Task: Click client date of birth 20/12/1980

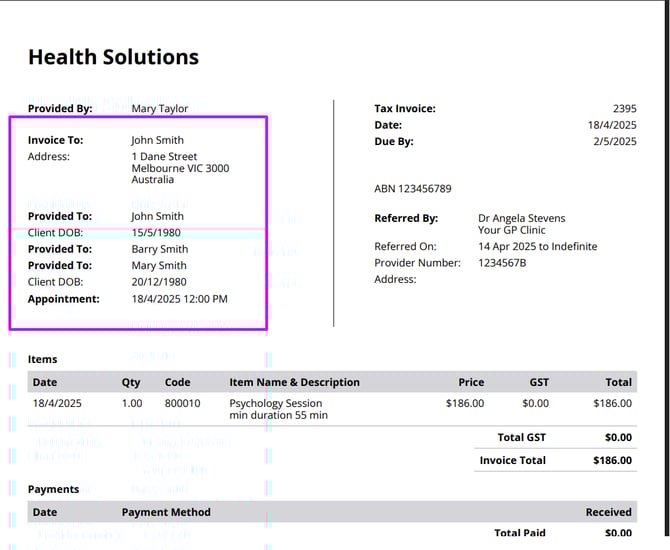Action: point(159,282)
